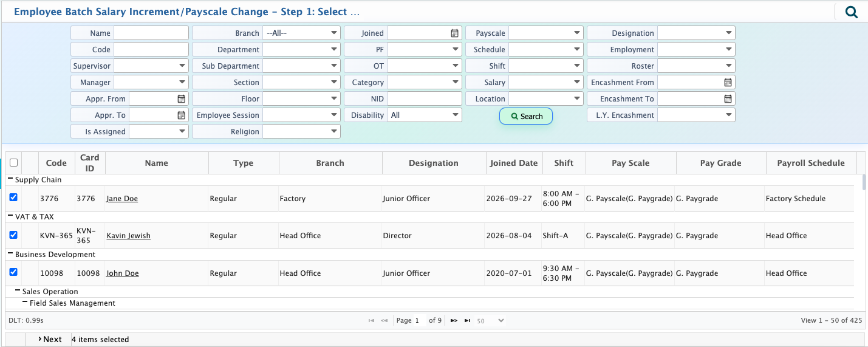Toggle the select-all header checkbox

click(14, 162)
